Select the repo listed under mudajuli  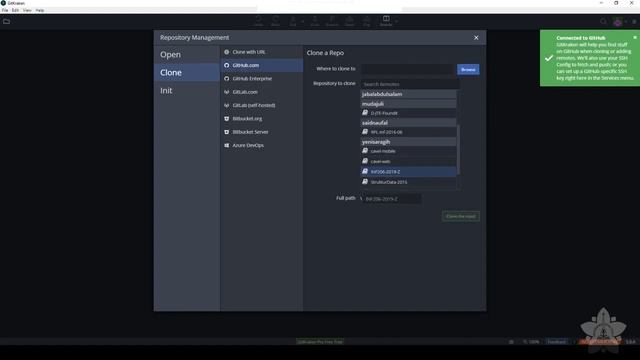(x=408, y=113)
